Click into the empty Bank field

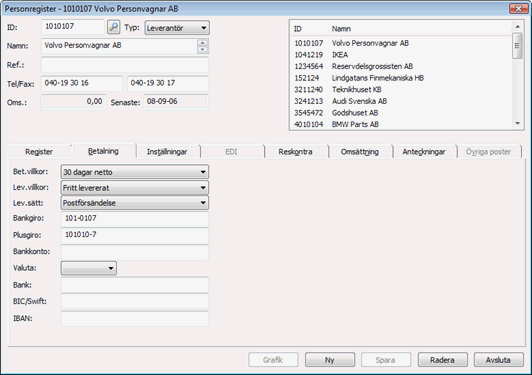[x=135, y=285]
